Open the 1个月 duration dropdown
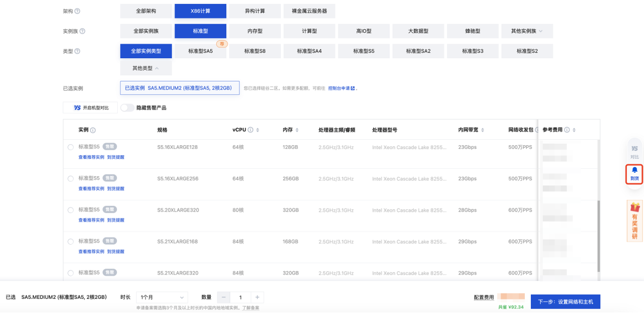This screenshot has height=314, width=644. click(x=162, y=297)
